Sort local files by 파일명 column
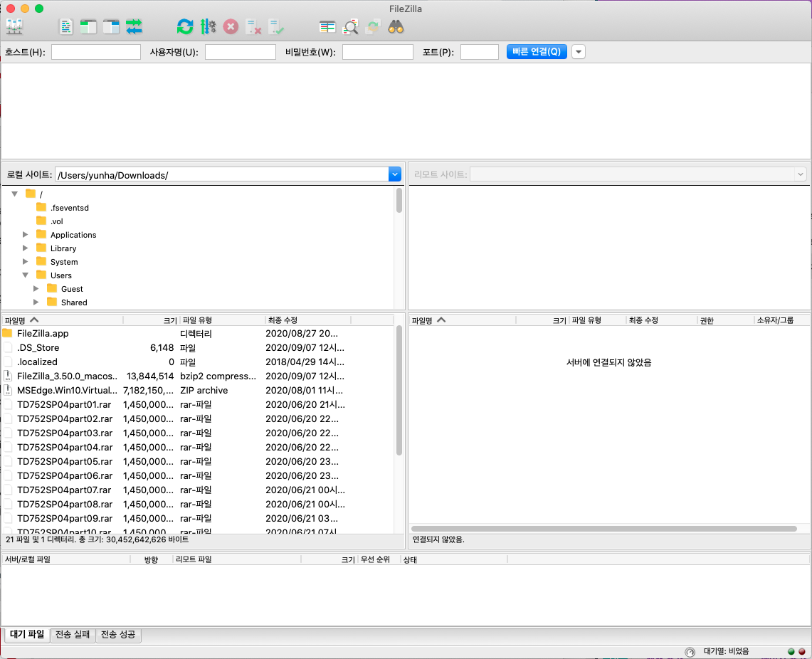Image resolution: width=812 pixels, height=659 pixels. click(x=62, y=320)
